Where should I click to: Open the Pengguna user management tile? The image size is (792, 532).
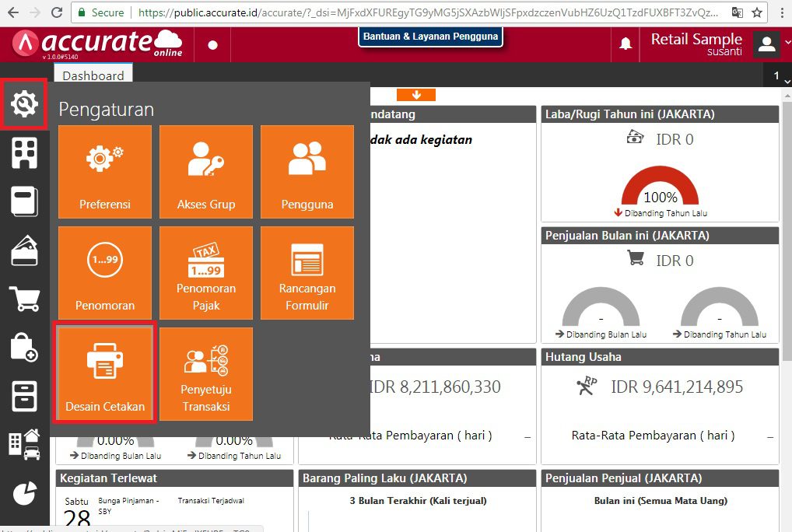(307, 172)
